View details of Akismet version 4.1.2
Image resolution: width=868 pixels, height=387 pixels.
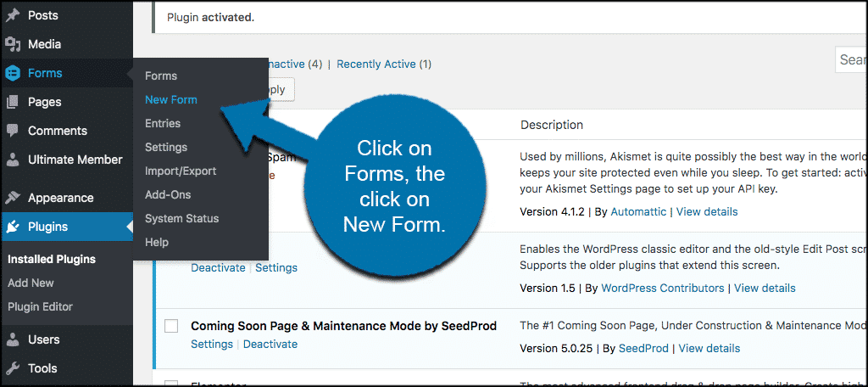(x=707, y=212)
